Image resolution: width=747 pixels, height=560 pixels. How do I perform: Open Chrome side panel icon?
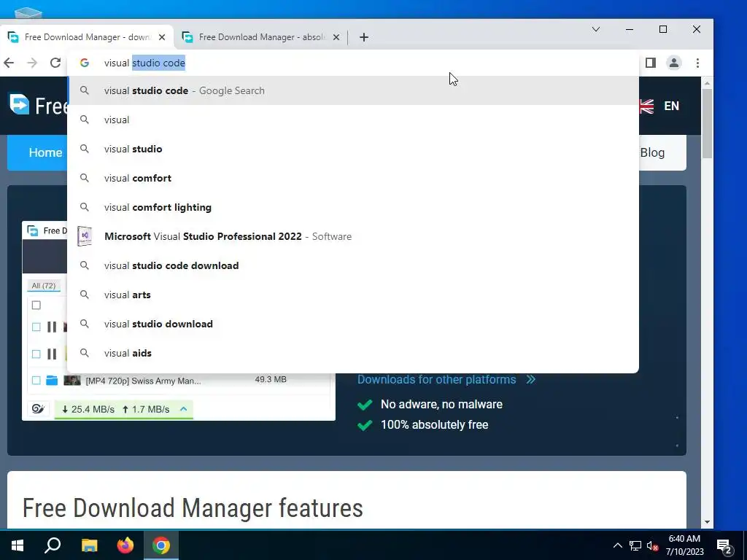tap(650, 63)
